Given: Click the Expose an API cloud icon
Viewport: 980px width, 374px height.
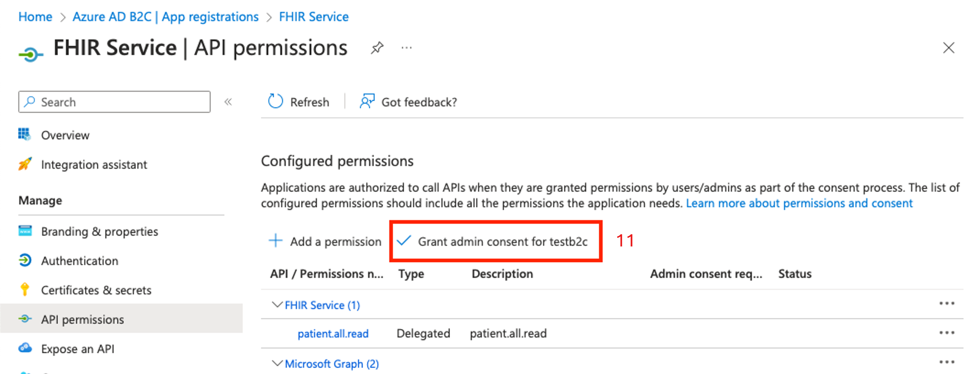Looking at the screenshot, I should (25, 347).
